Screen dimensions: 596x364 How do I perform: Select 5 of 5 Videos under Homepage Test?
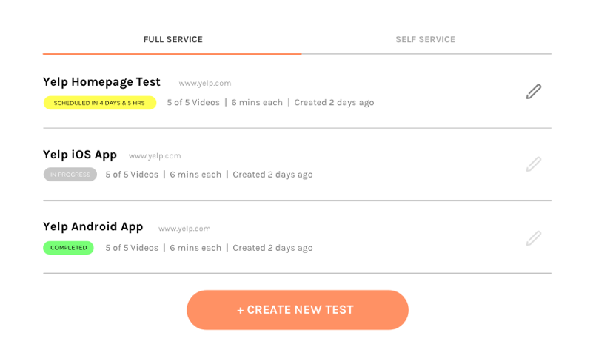click(x=193, y=103)
